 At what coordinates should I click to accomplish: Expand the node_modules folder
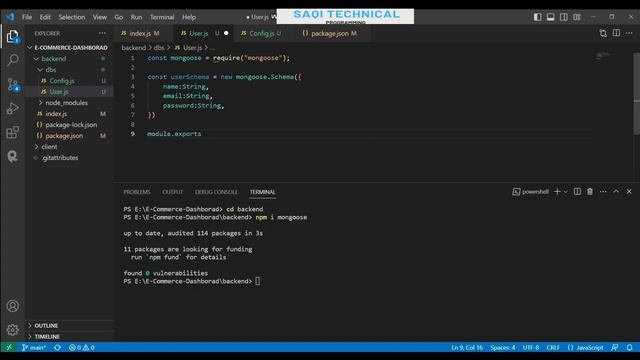69,102
